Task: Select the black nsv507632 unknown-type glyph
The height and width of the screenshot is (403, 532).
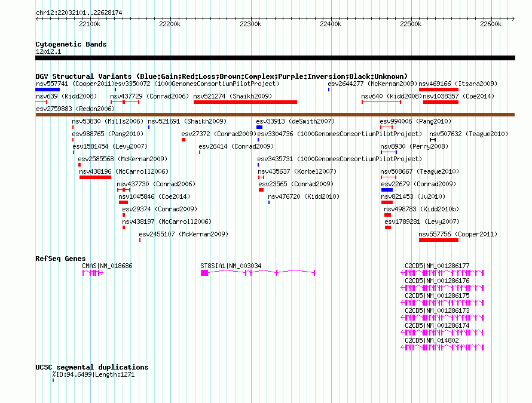Action: pyautogui.click(x=433, y=140)
